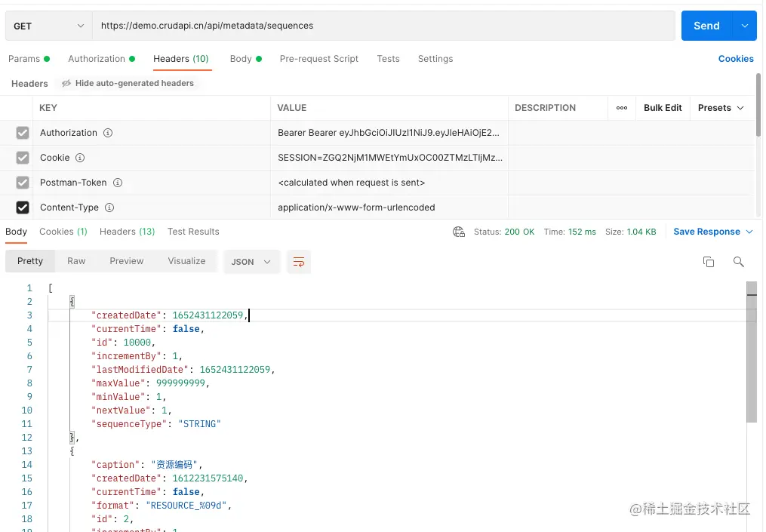The width and height of the screenshot is (766, 532).
Task: Click the Authorization Bearer token value cell
Action: click(x=389, y=133)
